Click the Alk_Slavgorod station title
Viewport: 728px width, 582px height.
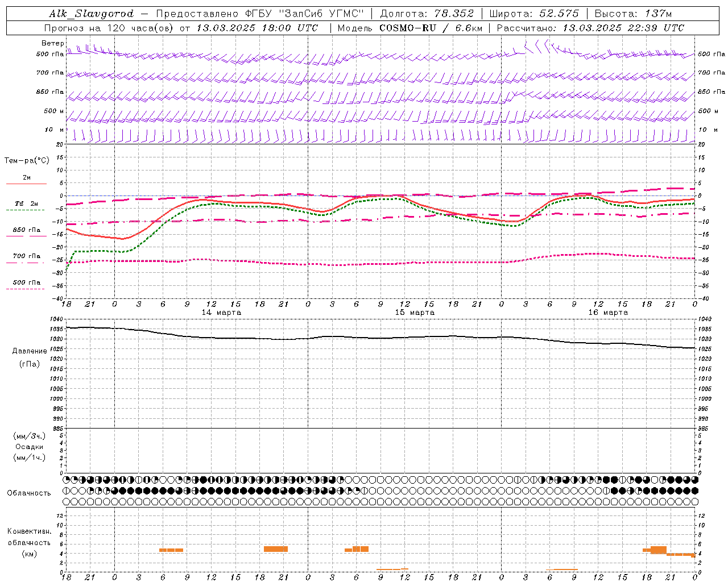click(x=92, y=14)
